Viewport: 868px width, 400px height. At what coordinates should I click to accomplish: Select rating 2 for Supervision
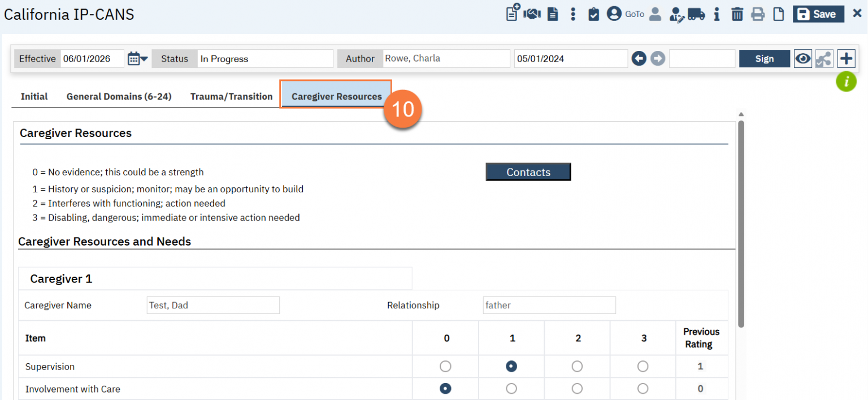tap(577, 367)
